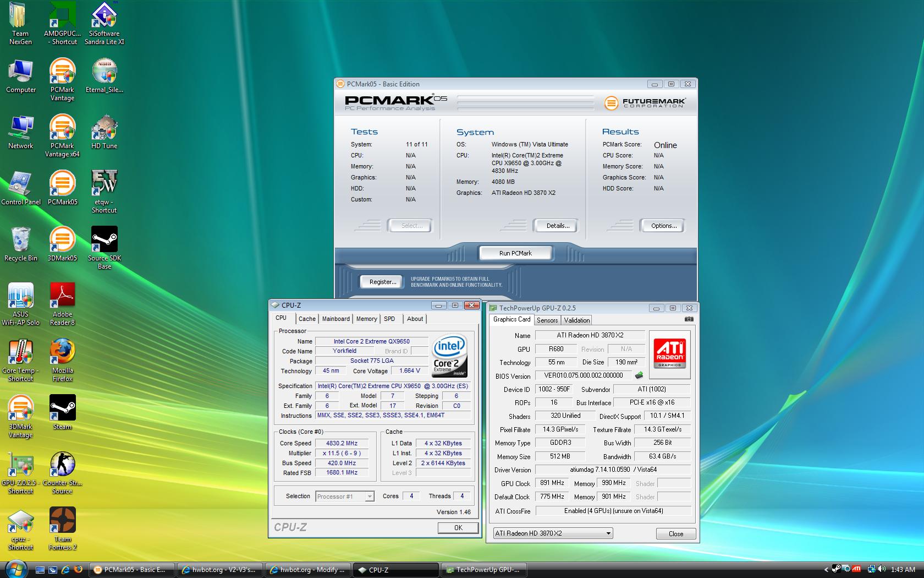Open Steam desktop icon
Viewport: 924px width, 578px height.
(x=62, y=413)
